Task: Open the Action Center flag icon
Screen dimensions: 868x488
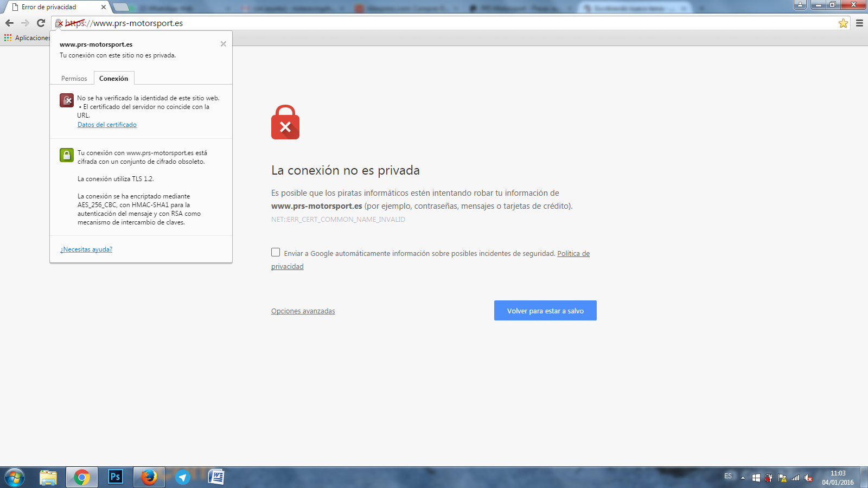Action: coord(782,478)
